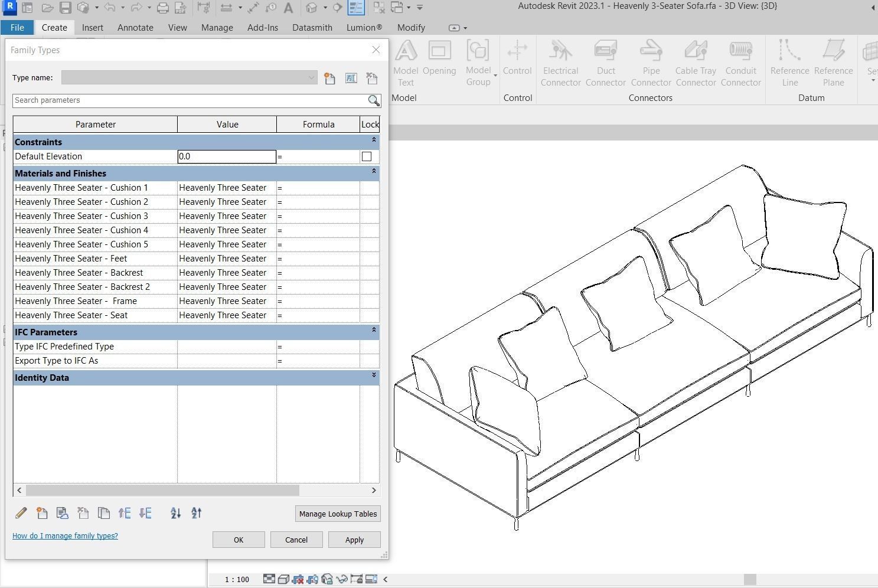This screenshot has width=878, height=588.
Task: Move parameter down icon
Action: tap(145, 513)
